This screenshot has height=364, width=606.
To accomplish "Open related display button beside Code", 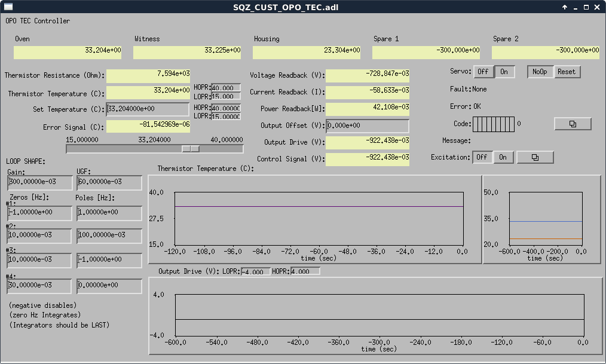I will click(x=573, y=124).
